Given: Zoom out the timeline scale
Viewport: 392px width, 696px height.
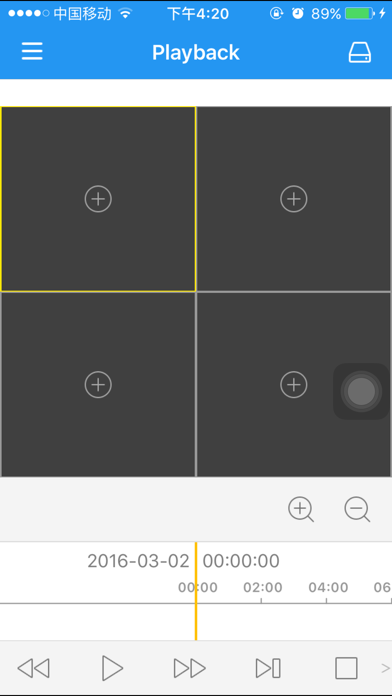Looking at the screenshot, I should tap(357, 509).
